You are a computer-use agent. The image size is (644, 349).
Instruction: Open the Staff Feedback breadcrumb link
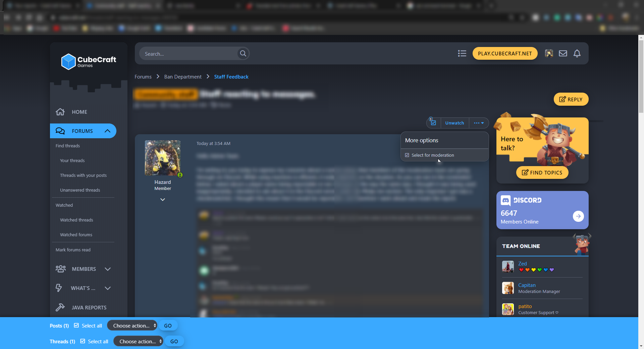point(231,77)
